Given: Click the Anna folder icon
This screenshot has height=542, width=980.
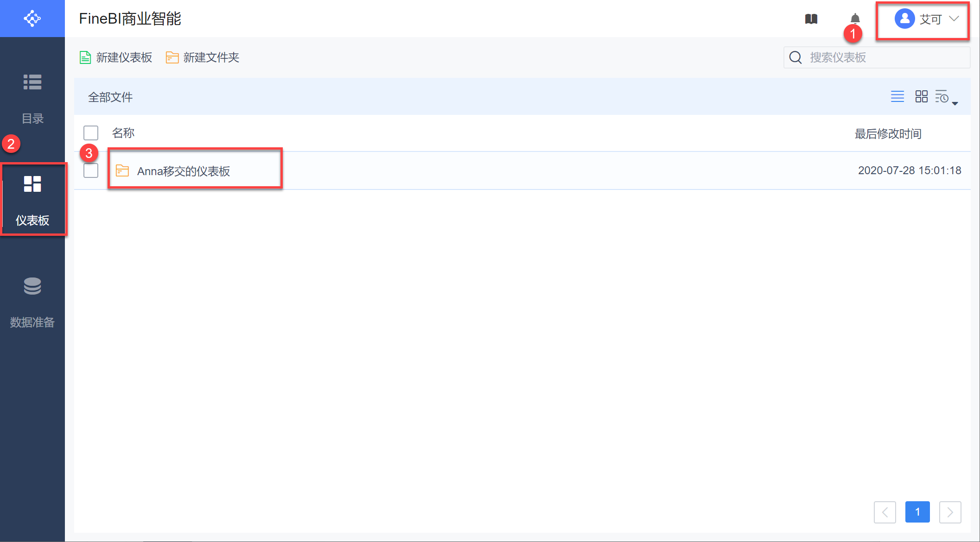Looking at the screenshot, I should (122, 171).
